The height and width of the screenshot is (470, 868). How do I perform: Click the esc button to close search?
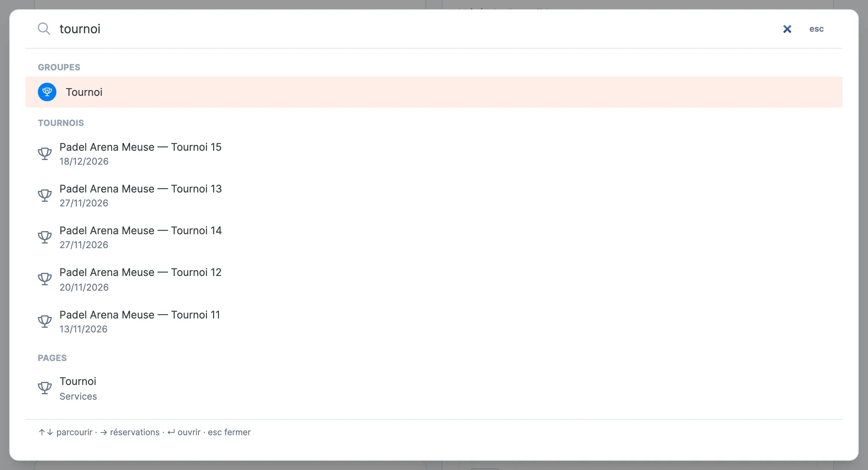coord(816,29)
